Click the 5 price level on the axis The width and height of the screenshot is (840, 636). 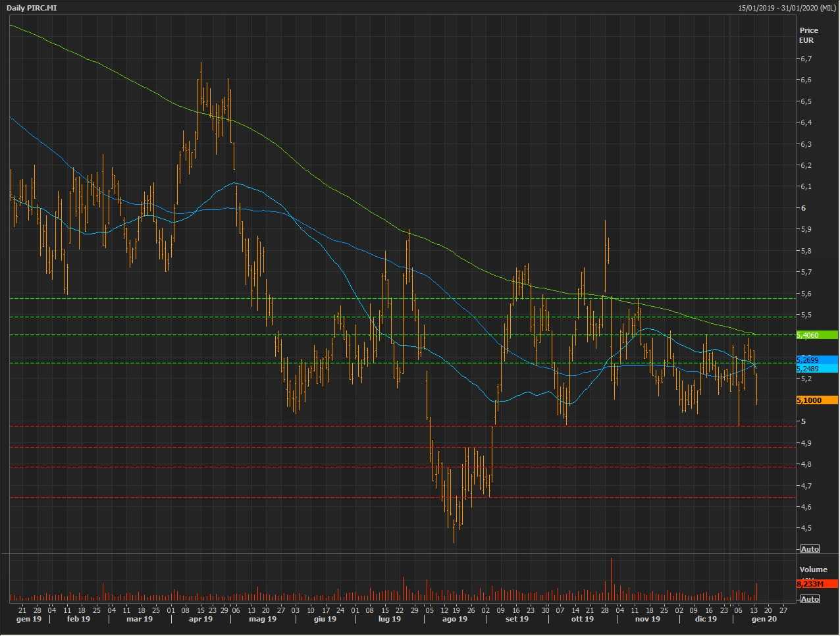[x=803, y=421]
